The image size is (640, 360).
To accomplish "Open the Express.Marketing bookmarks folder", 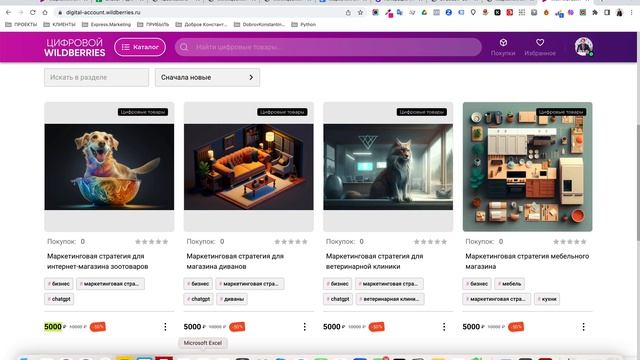I will point(107,24).
